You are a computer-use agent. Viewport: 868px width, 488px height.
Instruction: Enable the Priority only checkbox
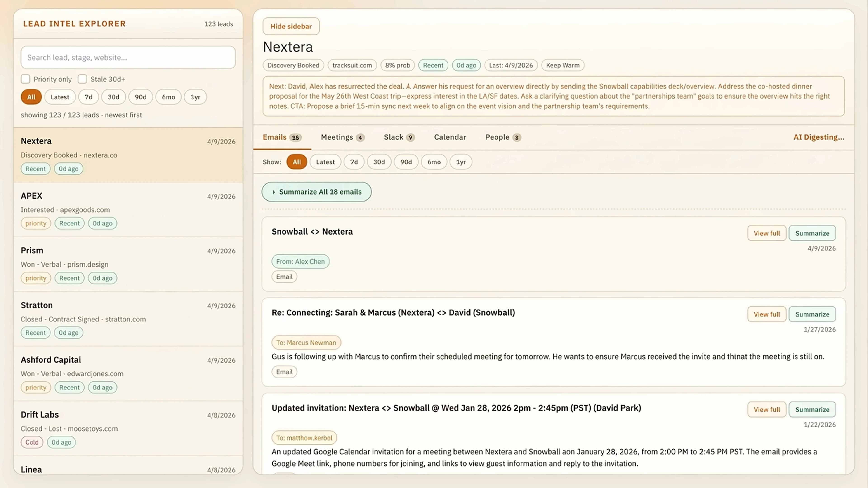[25, 79]
